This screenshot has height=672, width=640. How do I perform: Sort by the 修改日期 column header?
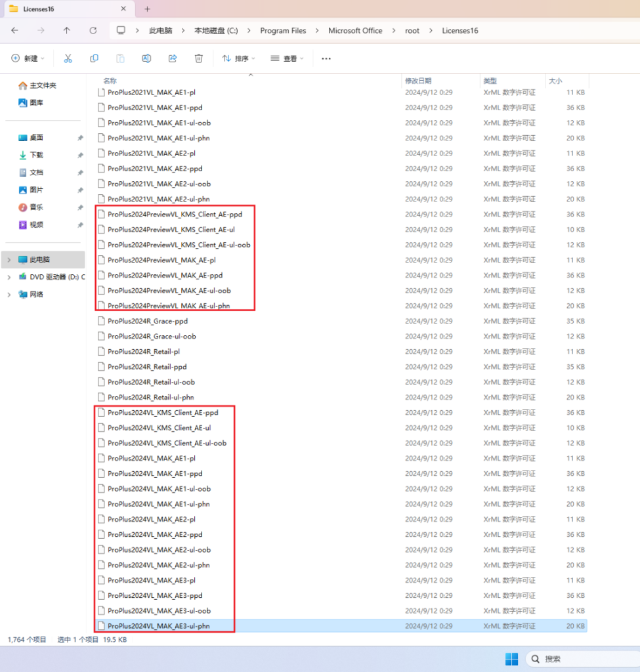click(418, 81)
